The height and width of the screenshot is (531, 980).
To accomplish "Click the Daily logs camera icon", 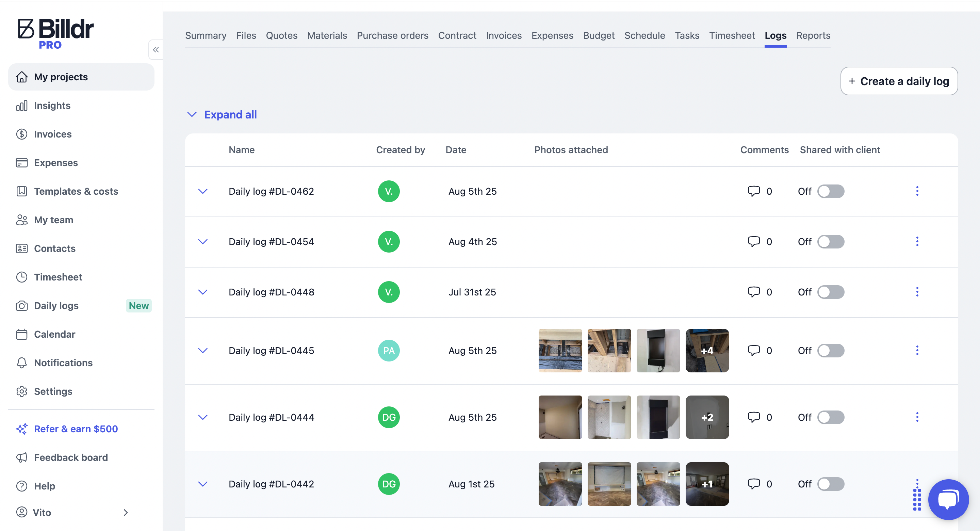I will [22, 305].
